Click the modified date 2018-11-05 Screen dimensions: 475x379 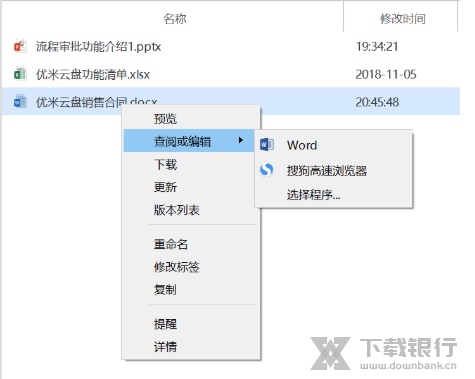pos(386,74)
